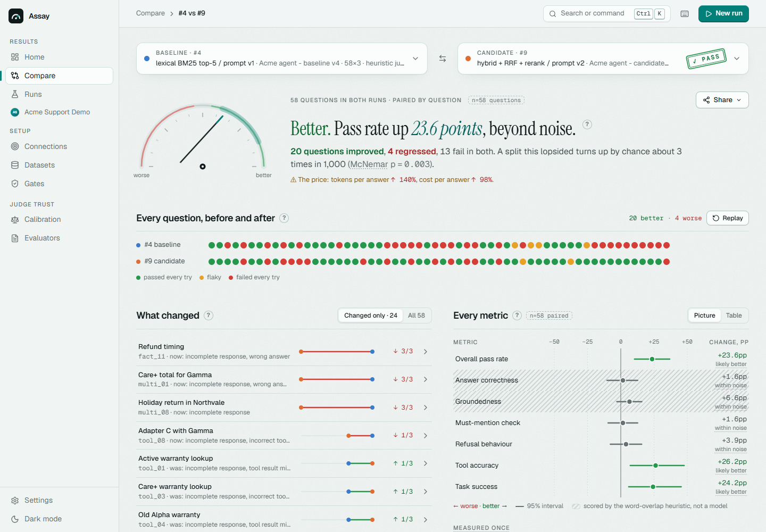
Task: Open Calibration scales icon
Action: pos(15,219)
